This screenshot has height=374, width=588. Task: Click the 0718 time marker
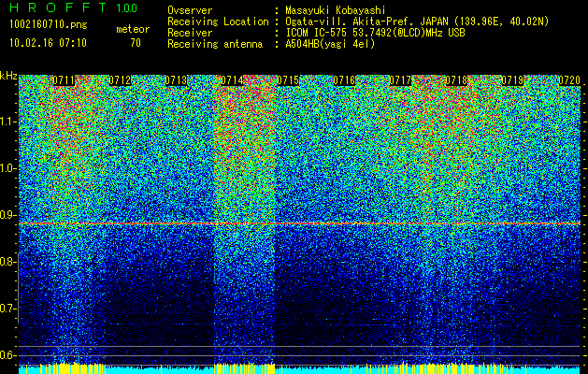coord(456,80)
